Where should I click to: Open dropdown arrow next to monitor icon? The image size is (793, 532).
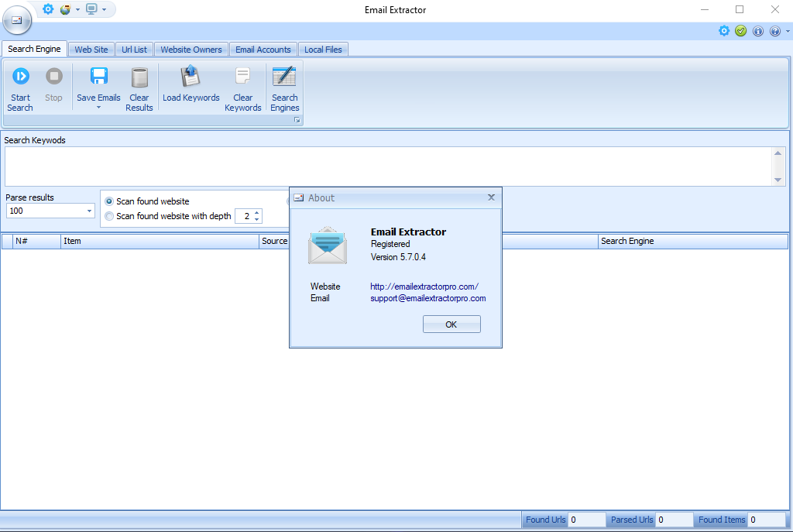(x=105, y=9)
